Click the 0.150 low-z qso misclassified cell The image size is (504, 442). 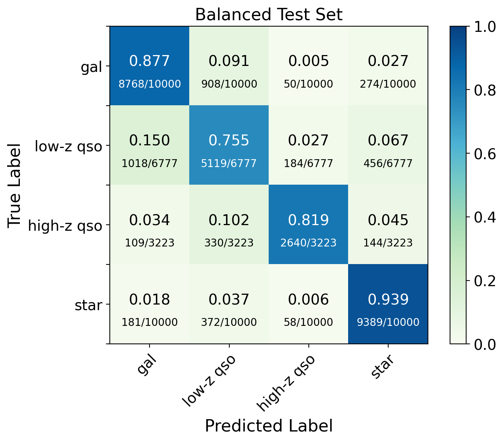point(150,145)
